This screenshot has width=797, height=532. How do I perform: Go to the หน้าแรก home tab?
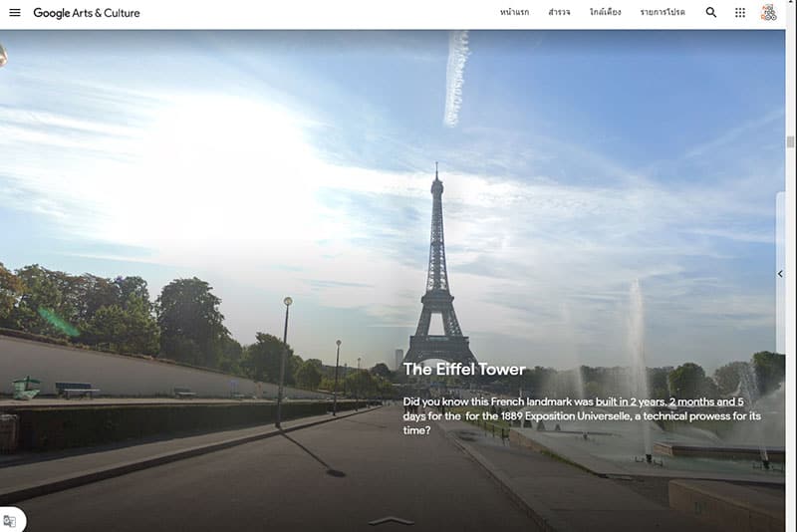(x=515, y=13)
